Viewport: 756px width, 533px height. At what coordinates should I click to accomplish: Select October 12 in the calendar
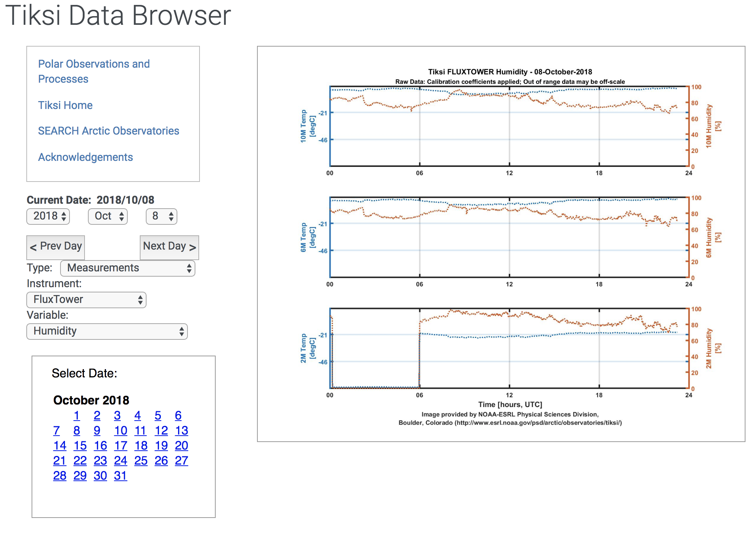(x=161, y=431)
